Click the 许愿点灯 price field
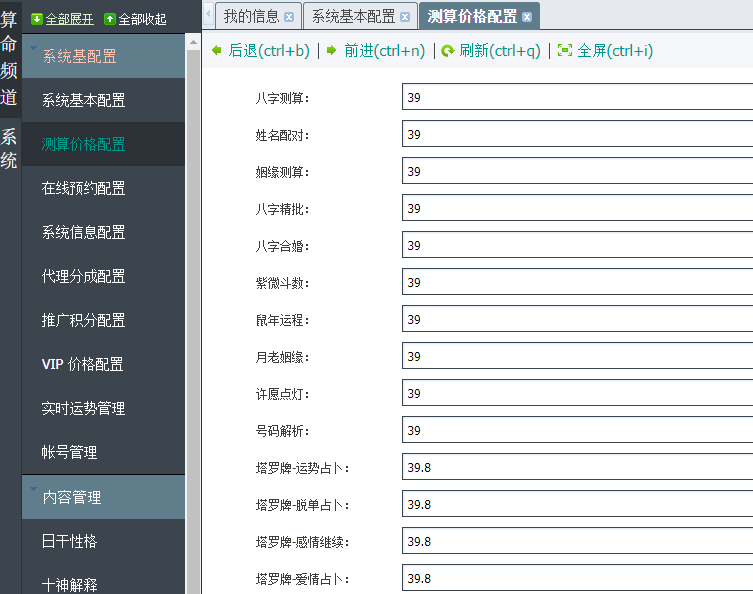The width and height of the screenshot is (753, 594). (577, 392)
